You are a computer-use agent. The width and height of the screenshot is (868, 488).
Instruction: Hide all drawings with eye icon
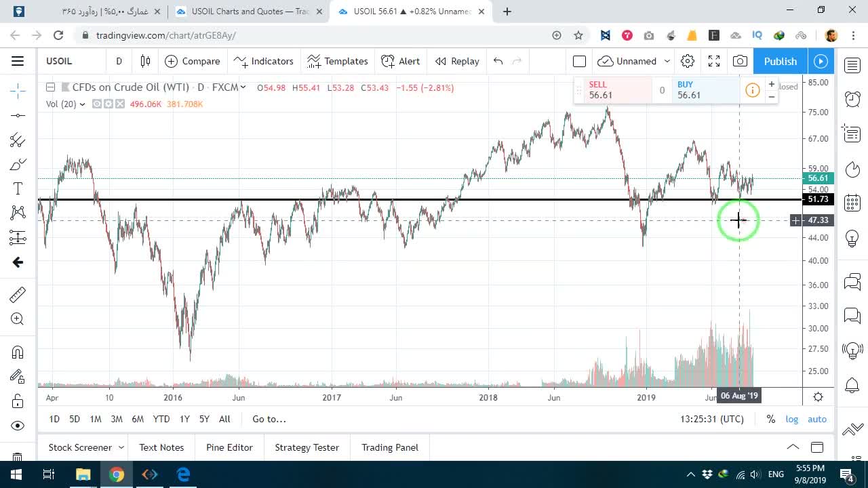18,426
